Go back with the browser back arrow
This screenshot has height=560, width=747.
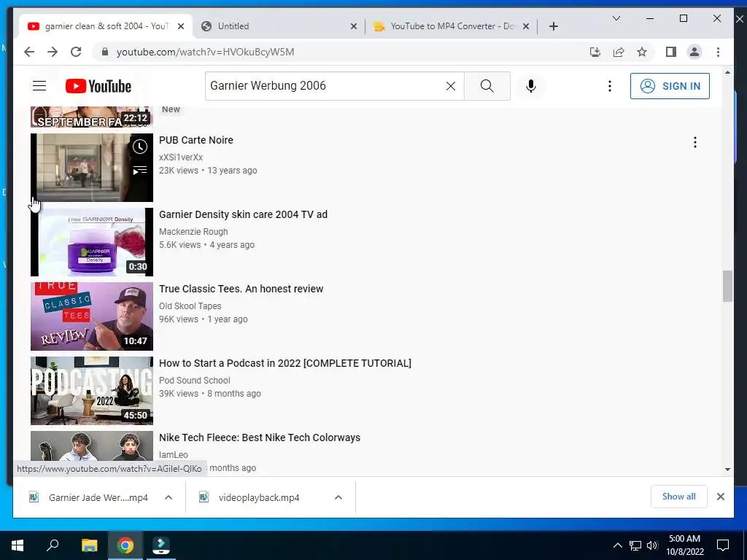point(29,52)
